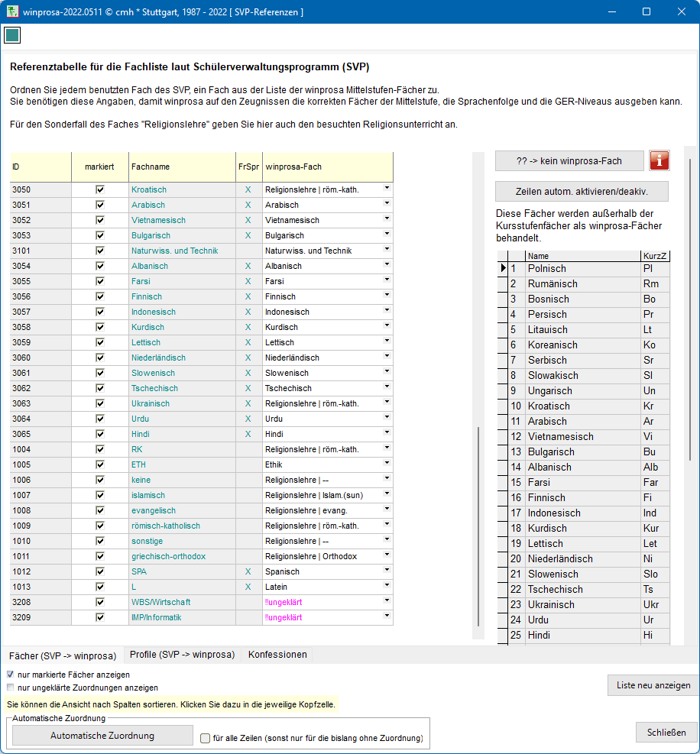Open the winprosa-Fach dropdown for ETH
Image resolution: width=700 pixels, height=754 pixels.
tap(387, 463)
